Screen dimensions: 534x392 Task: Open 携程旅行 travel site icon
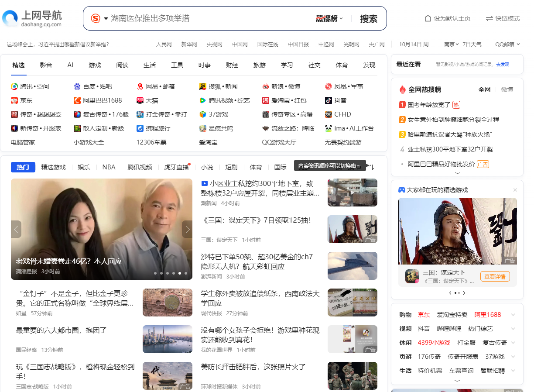click(x=140, y=128)
